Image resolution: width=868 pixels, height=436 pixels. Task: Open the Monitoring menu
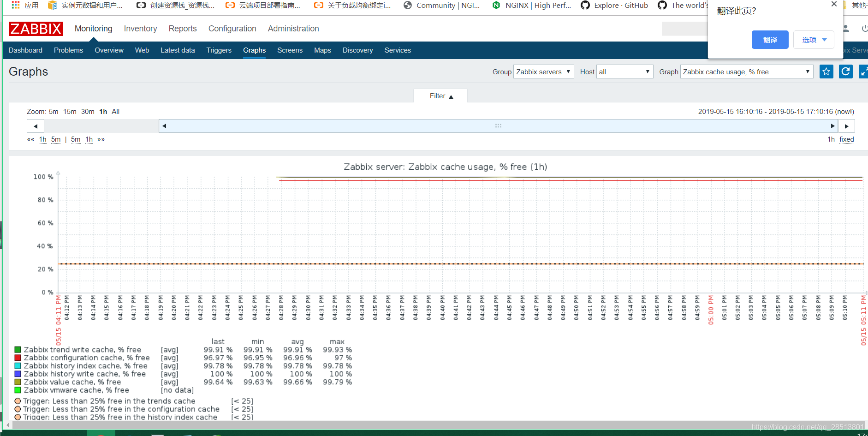click(94, 29)
